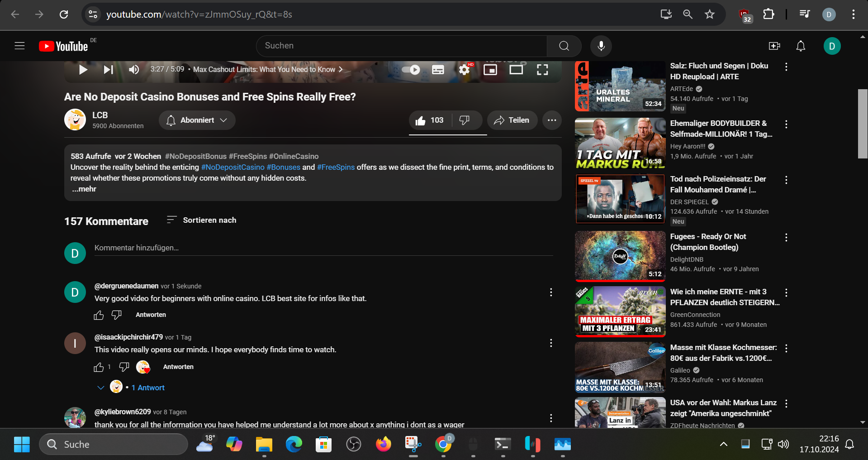Viewport: 868px width, 460px height.
Task: Open more actions menu next to Teilen
Action: tap(552, 120)
